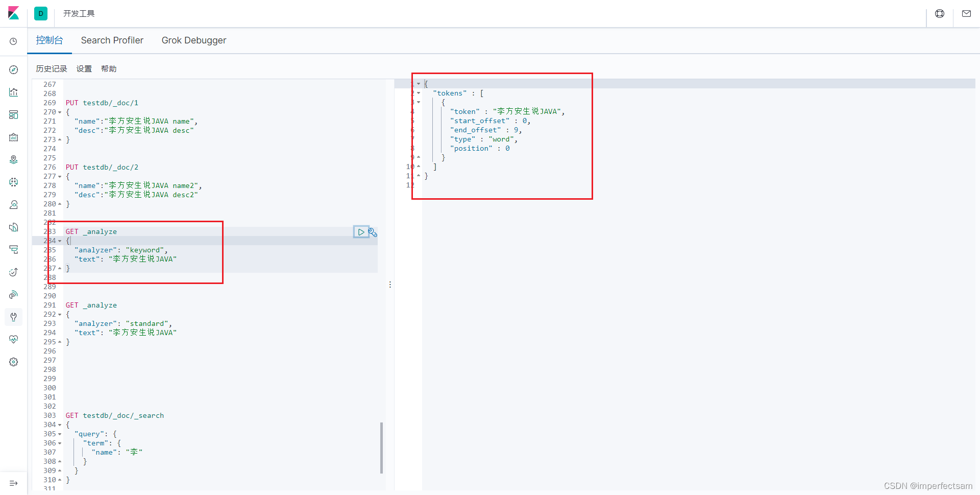980x495 pixels.
Task: Collapse code block at line 277
Action: pyautogui.click(x=60, y=177)
